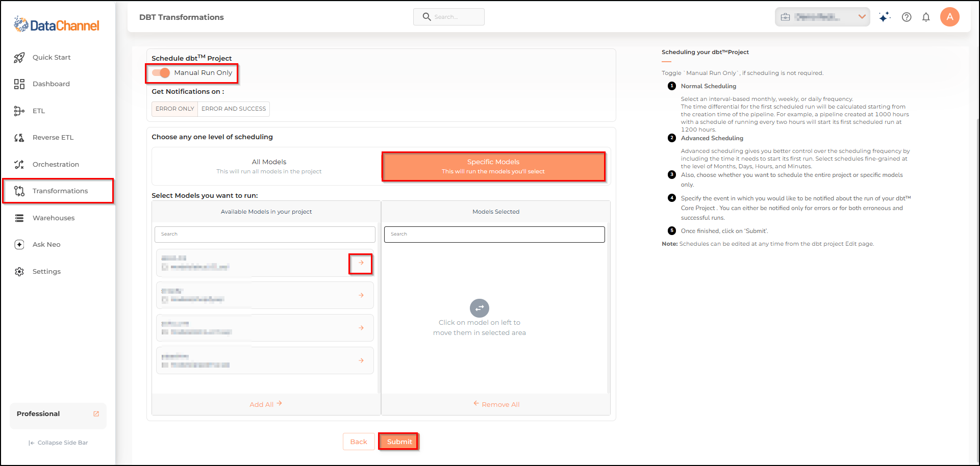The width and height of the screenshot is (980, 466).
Task: Submit the schedule
Action: click(x=399, y=442)
